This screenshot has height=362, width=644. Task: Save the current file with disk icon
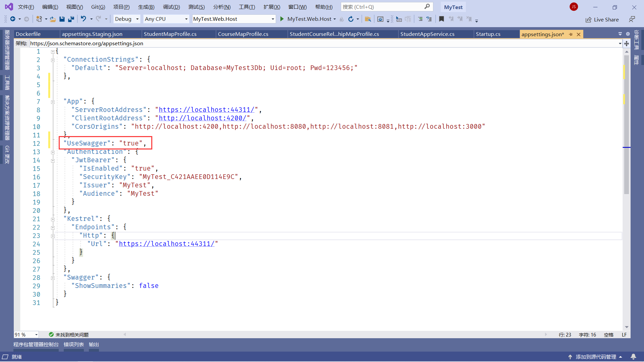coord(62,19)
